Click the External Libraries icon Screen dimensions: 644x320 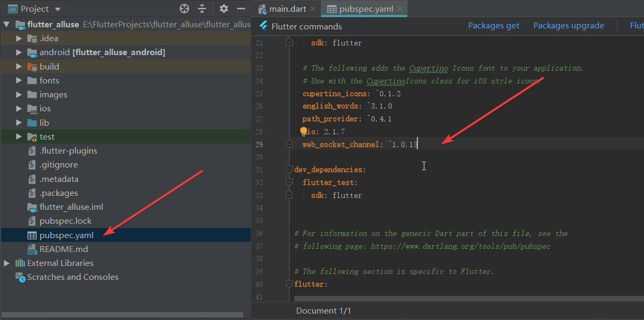tap(20, 263)
